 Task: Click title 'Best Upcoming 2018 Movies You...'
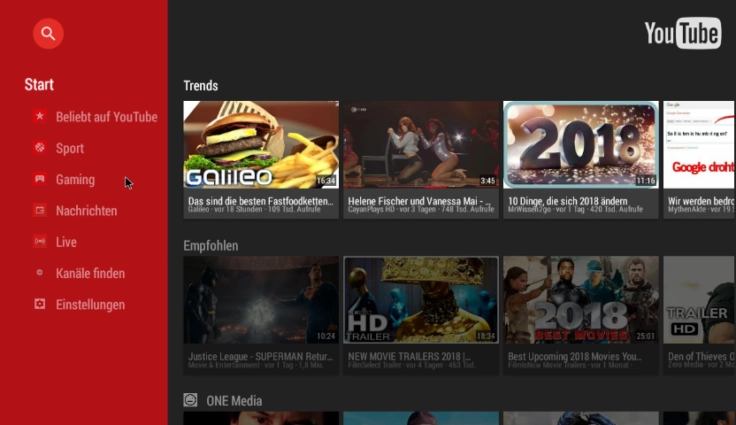(x=575, y=356)
